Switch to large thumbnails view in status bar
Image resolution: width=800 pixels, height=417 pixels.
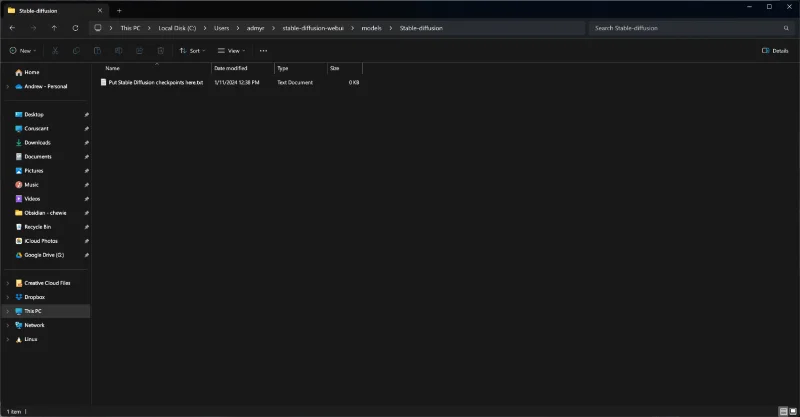pyautogui.click(x=793, y=411)
